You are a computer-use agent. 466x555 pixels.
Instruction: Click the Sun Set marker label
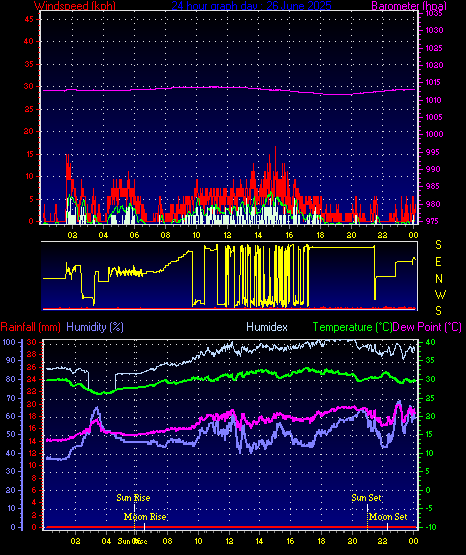pos(367,498)
